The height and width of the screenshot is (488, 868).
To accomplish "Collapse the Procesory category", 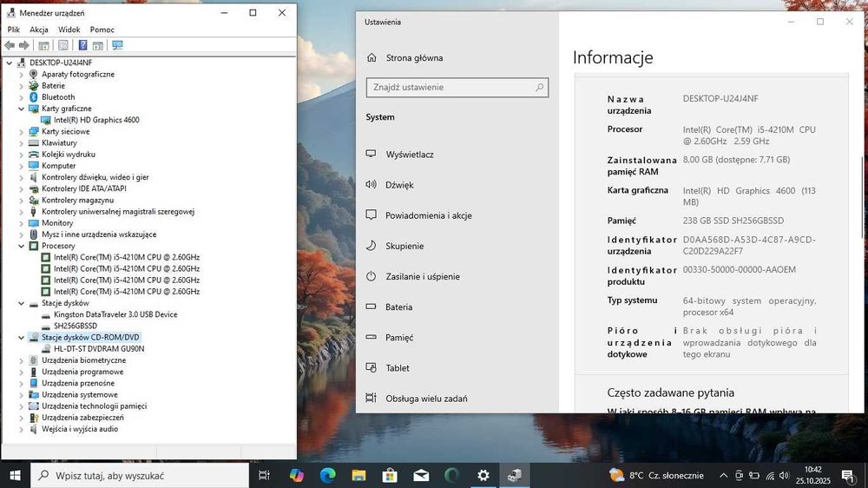I will click(21, 246).
